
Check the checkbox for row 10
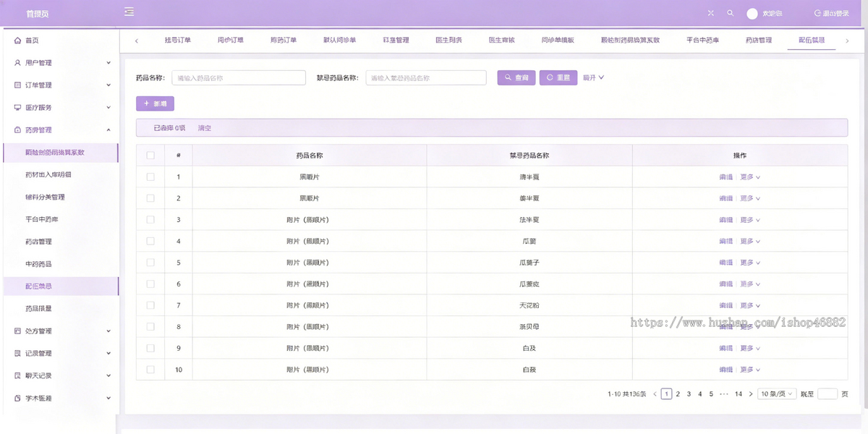[150, 370]
